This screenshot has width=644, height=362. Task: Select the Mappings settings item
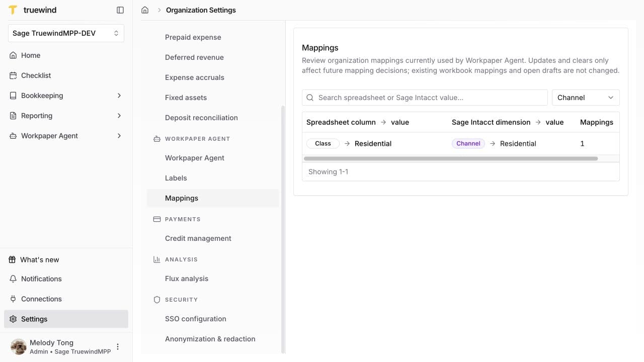click(213, 198)
